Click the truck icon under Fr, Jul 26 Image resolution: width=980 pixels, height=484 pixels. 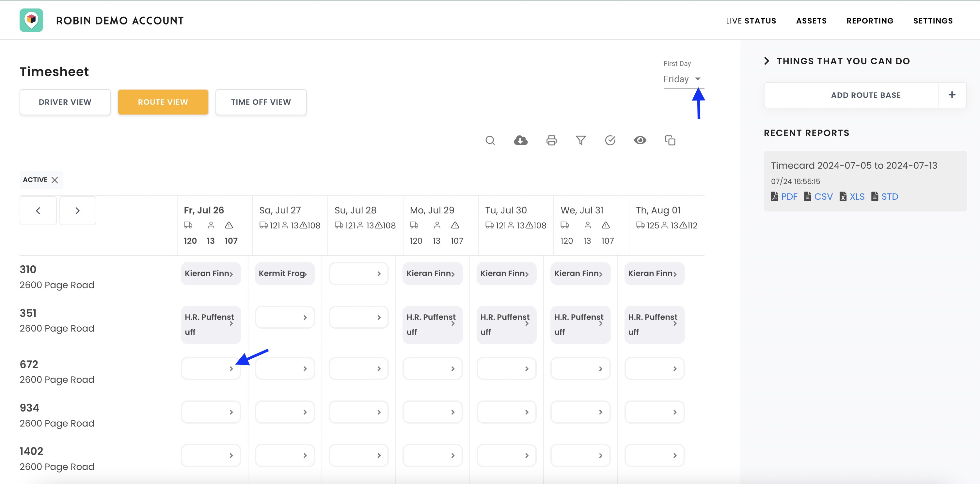click(188, 225)
